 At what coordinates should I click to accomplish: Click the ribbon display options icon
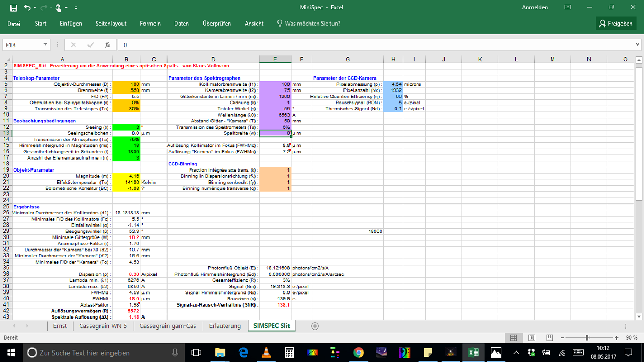coord(568,7)
